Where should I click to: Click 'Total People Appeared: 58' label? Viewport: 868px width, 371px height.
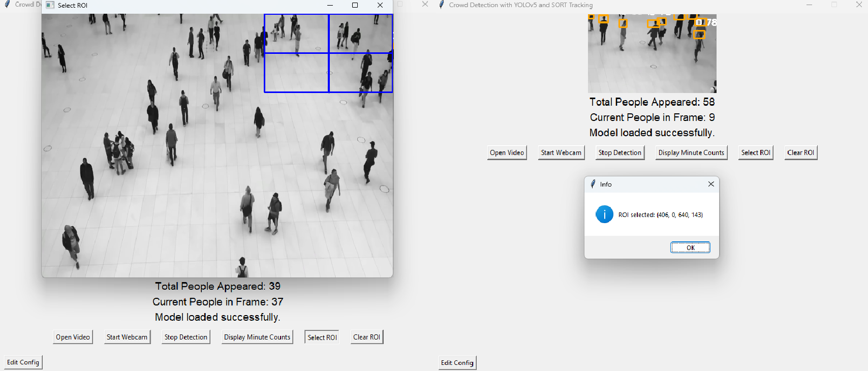tap(652, 102)
